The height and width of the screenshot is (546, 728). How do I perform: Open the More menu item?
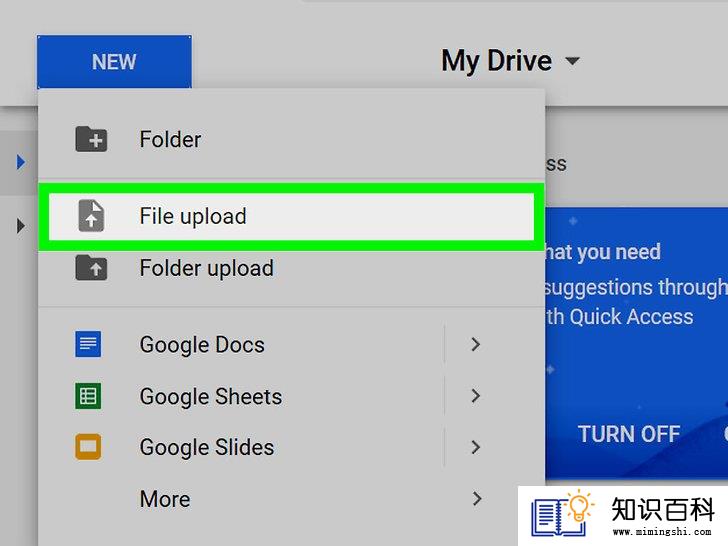click(292, 499)
